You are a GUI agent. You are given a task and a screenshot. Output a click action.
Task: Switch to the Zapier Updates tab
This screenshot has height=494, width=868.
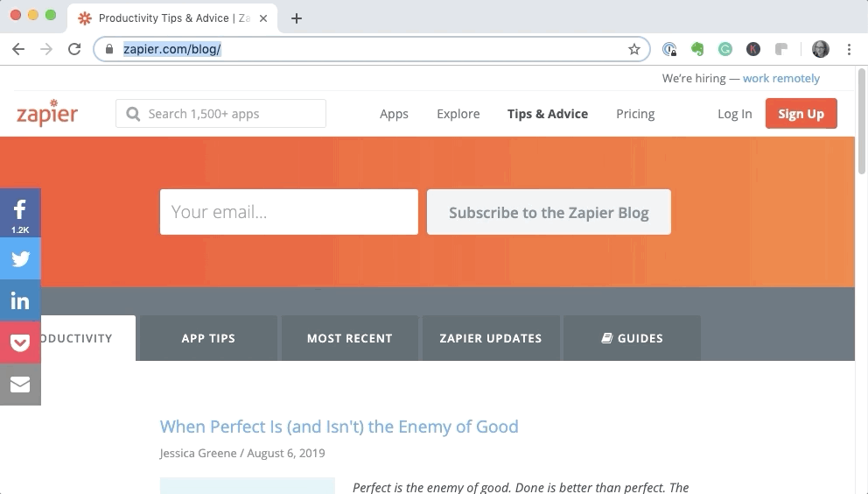pos(491,338)
